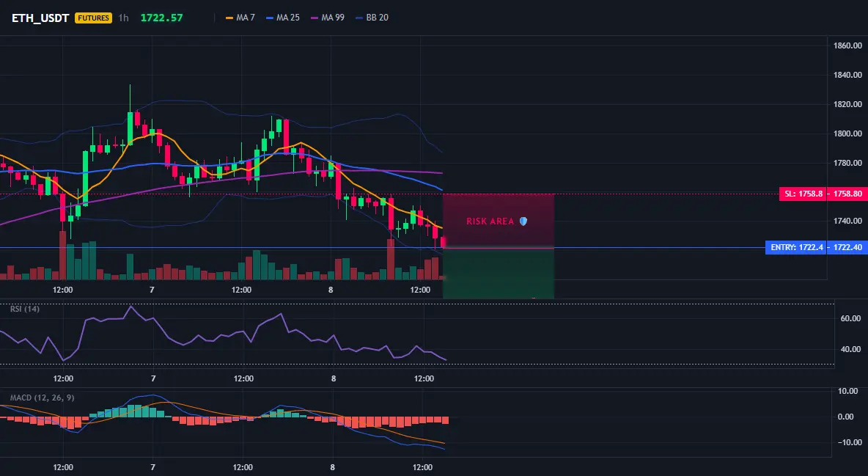Click the 7 date label on main chart axis
This screenshot has width=868, height=476.
point(152,290)
